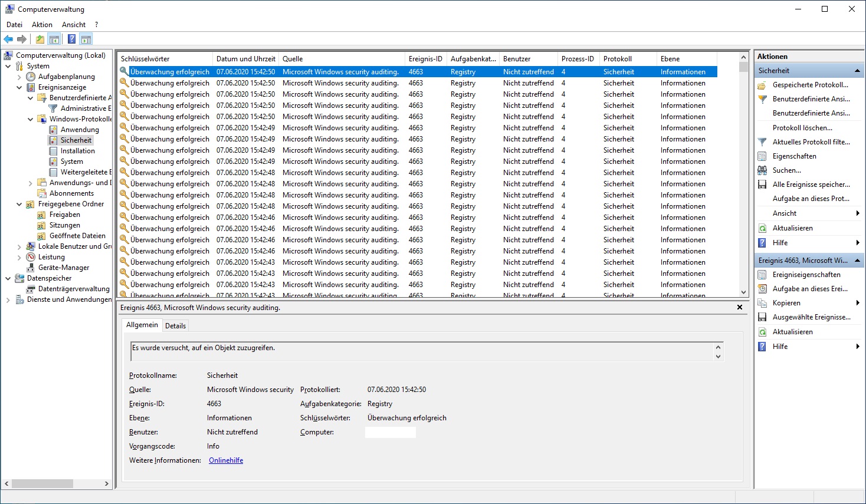Sort by Ereignis-ID column header

(x=425, y=59)
